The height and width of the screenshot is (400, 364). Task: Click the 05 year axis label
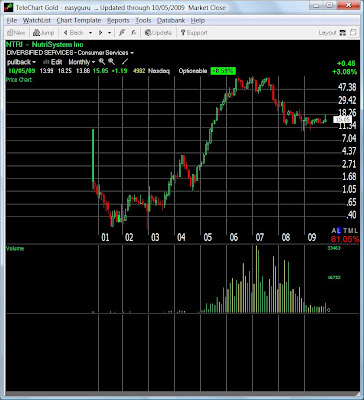click(x=207, y=237)
